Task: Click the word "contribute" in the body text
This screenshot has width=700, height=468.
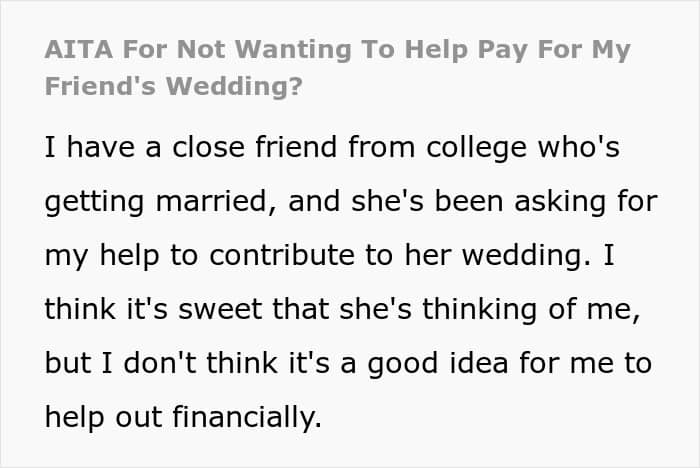Action: (x=282, y=256)
